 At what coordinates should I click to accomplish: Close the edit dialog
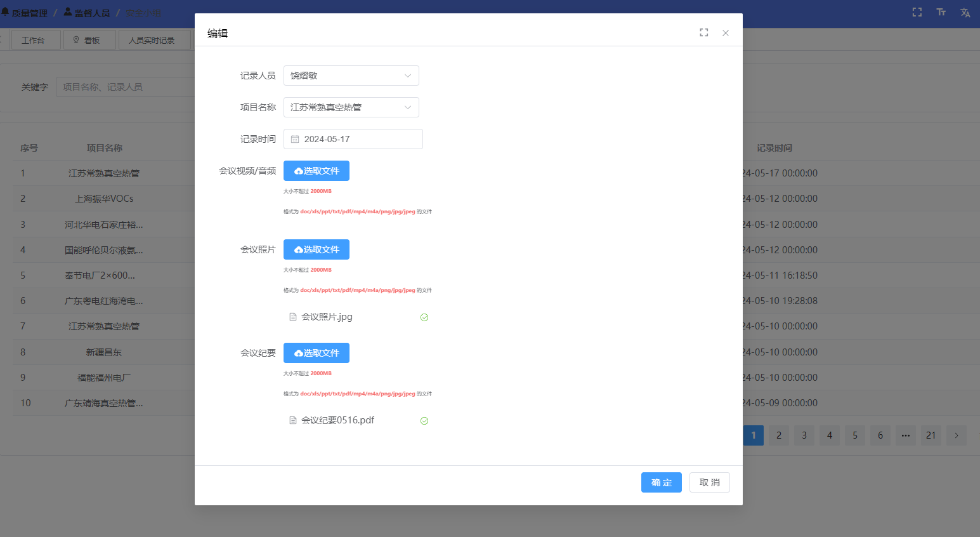(x=726, y=33)
